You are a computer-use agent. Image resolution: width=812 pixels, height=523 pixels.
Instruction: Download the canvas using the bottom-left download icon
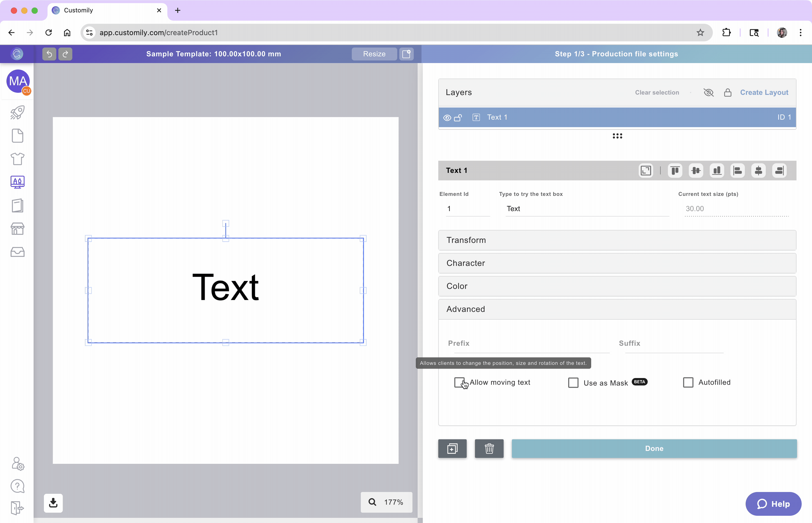(x=53, y=503)
